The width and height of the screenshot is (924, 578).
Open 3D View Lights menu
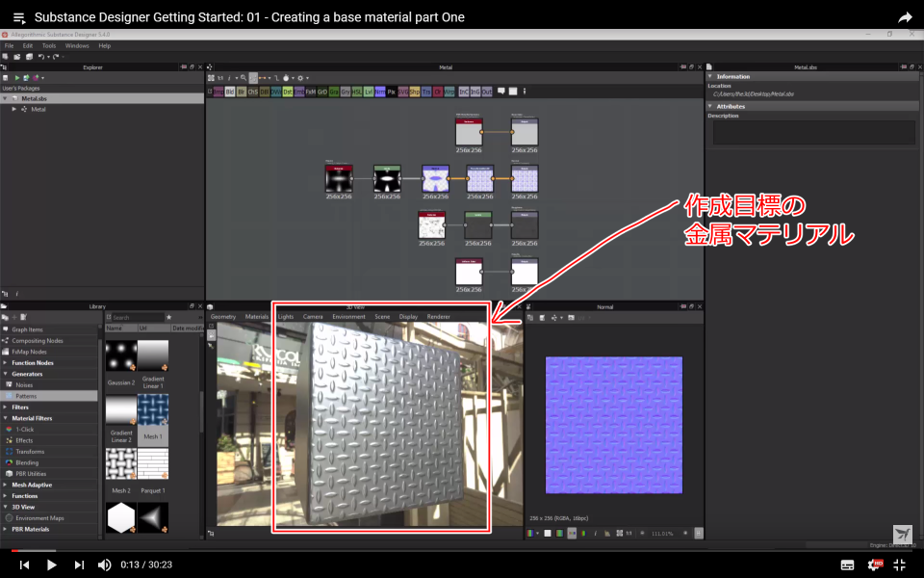pos(286,317)
